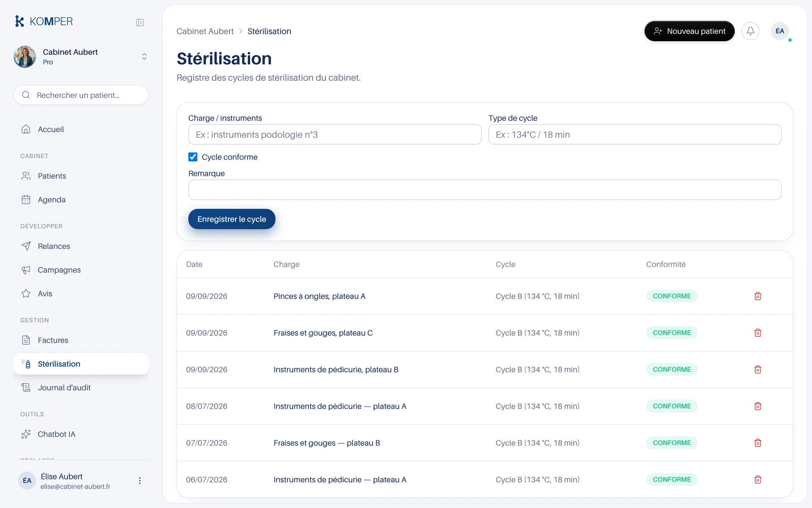Open the Élise Aubert account options menu
Image resolution: width=812 pixels, height=508 pixels.
point(140,481)
